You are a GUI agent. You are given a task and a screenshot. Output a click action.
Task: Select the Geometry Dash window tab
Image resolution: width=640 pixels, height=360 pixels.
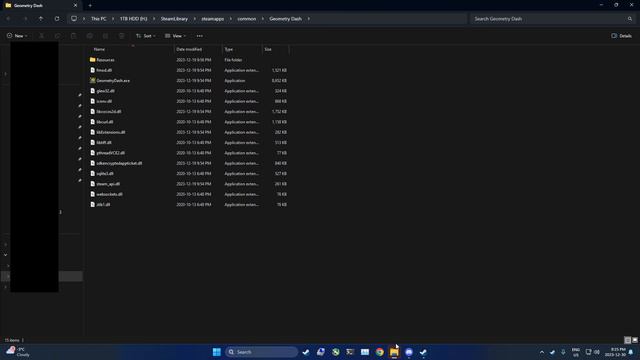click(41, 6)
